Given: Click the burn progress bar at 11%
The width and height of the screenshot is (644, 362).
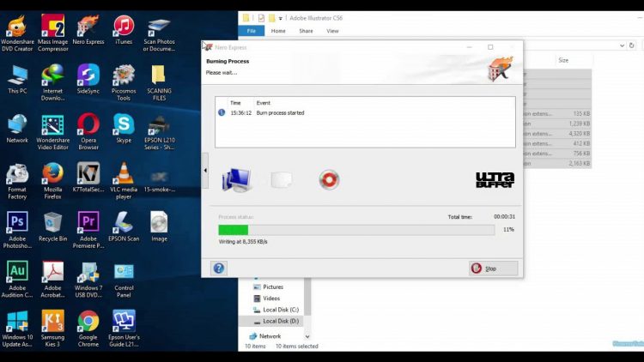Looking at the screenshot, I should [356, 230].
